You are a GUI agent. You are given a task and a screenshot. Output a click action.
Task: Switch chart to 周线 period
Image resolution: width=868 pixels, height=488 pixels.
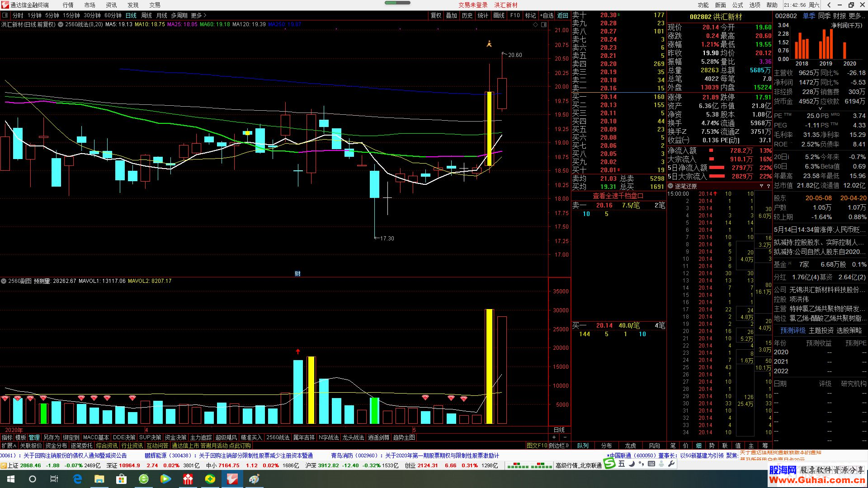(146, 15)
